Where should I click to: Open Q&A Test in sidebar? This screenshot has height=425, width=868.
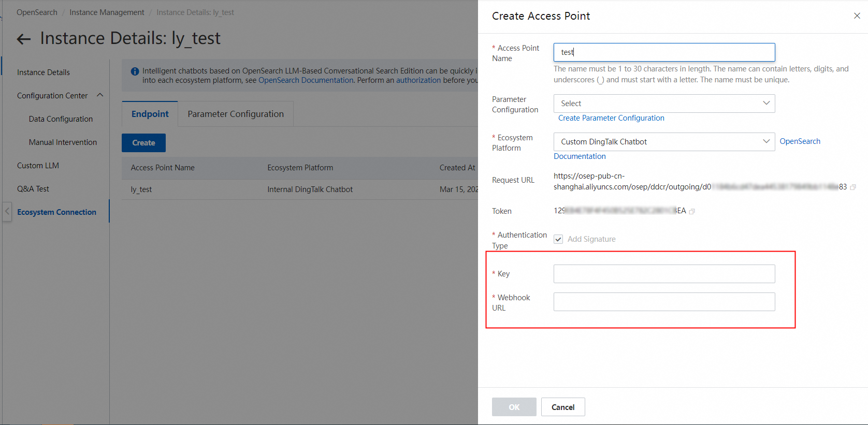pyautogui.click(x=33, y=189)
